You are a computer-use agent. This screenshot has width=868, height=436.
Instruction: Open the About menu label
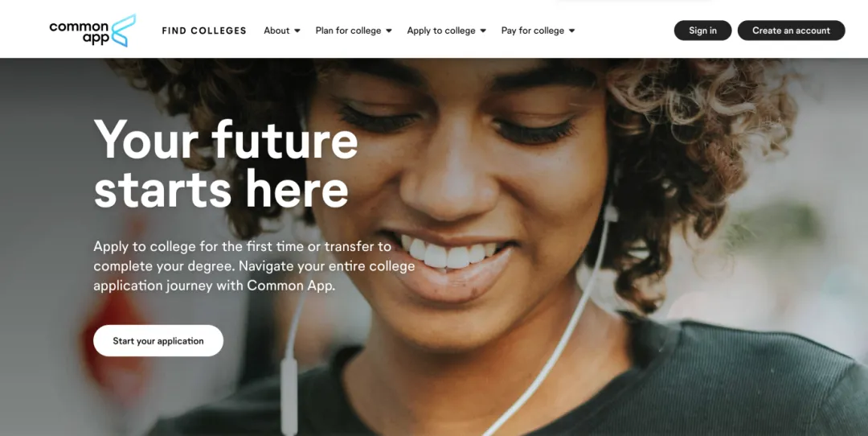(x=276, y=31)
